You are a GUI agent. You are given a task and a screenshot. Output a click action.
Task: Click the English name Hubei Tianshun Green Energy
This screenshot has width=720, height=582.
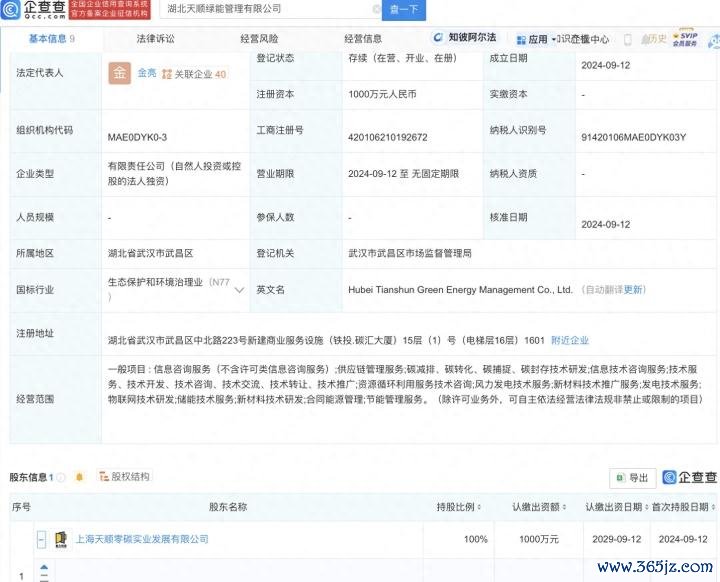point(460,289)
